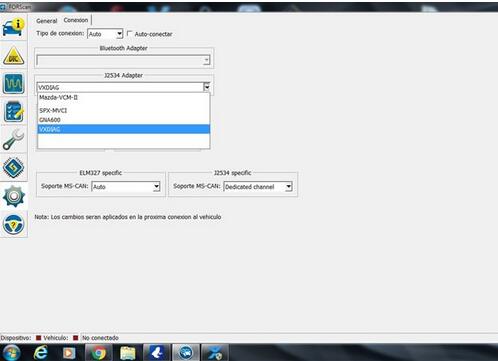Open the chip module programming icon

point(13,167)
